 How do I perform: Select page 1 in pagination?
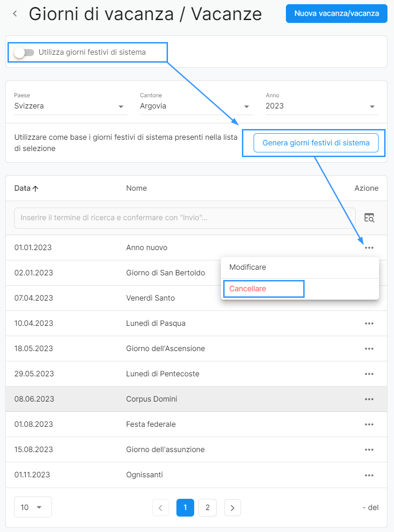coord(185,508)
